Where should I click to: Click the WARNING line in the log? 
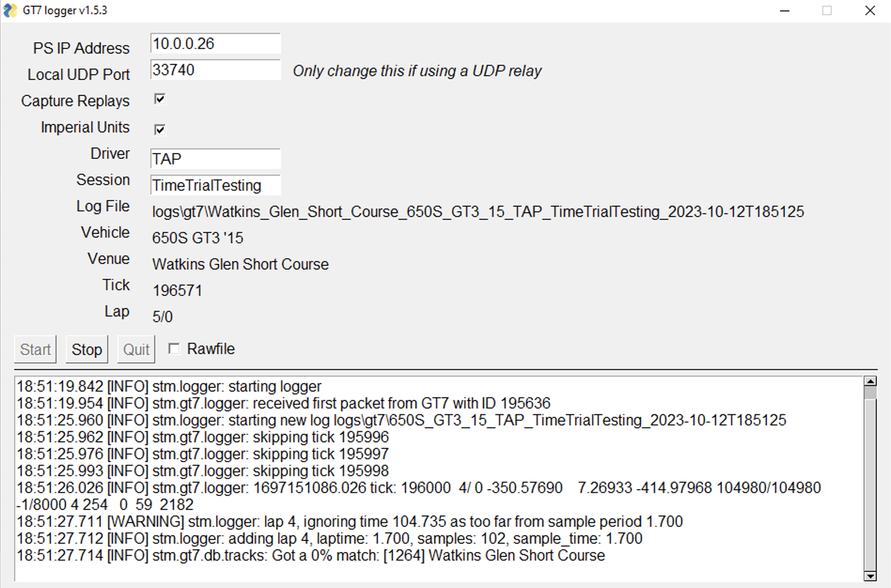350,521
